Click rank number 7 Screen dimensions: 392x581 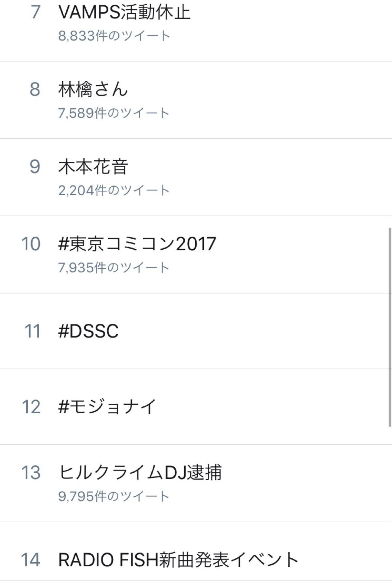tap(36, 13)
